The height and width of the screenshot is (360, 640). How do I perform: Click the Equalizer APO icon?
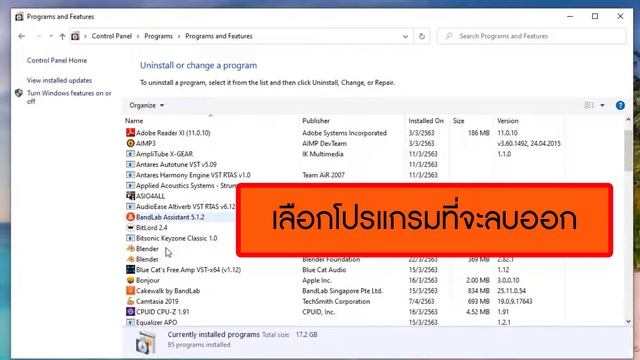tap(130, 322)
